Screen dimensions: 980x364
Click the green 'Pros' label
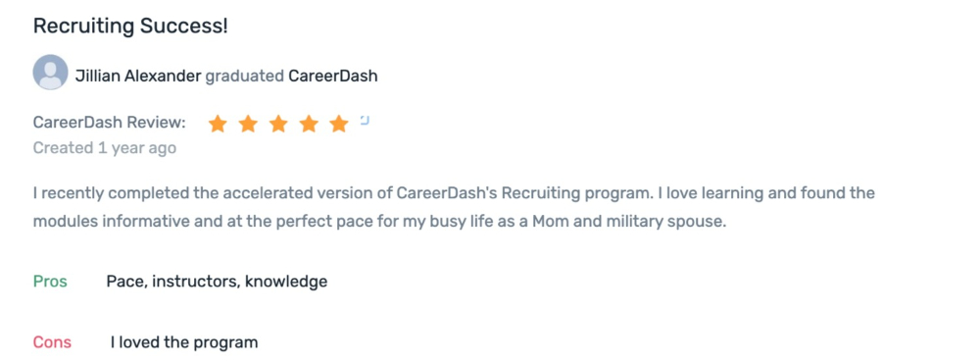point(50,282)
